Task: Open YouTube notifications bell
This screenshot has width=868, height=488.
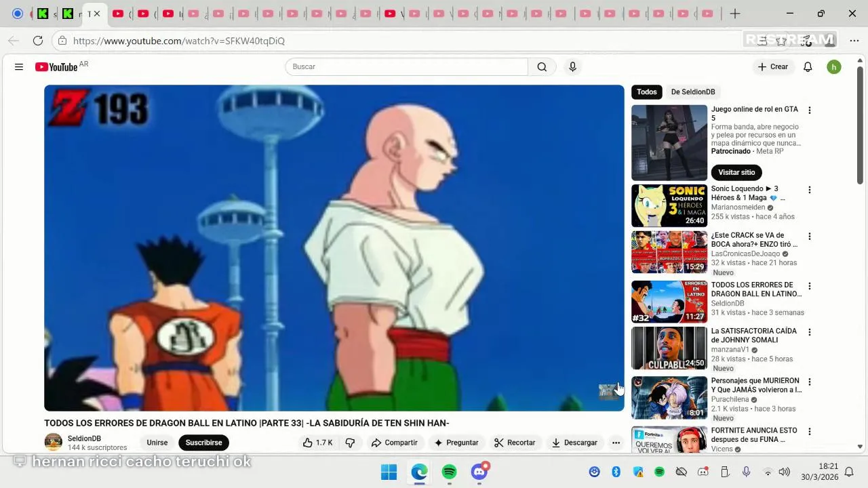Action: coord(808,66)
